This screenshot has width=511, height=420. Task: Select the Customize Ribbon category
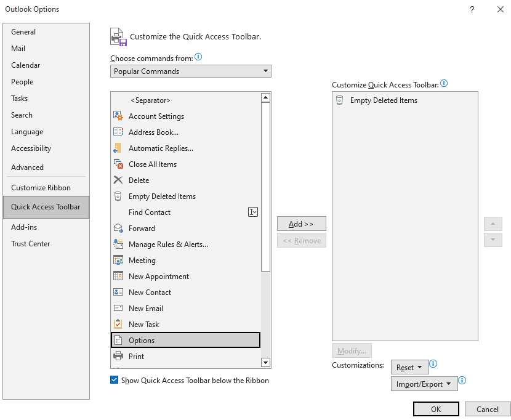(46, 188)
